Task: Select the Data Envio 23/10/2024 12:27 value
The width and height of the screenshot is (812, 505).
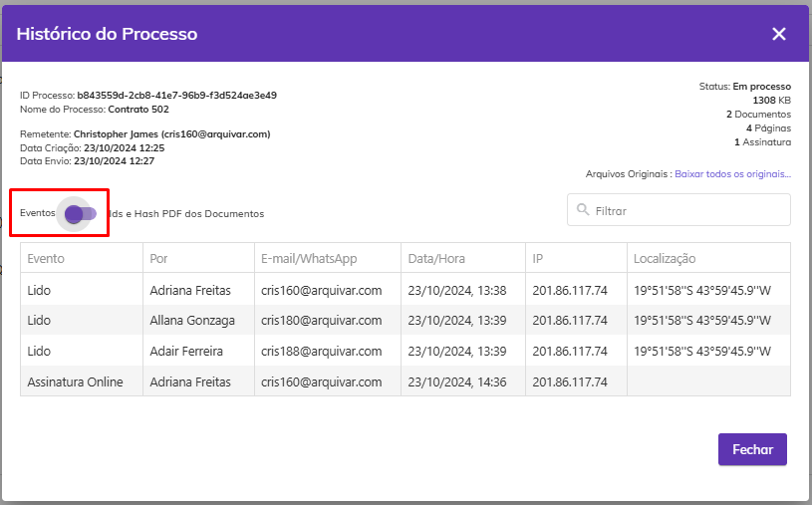Action: coord(114,161)
